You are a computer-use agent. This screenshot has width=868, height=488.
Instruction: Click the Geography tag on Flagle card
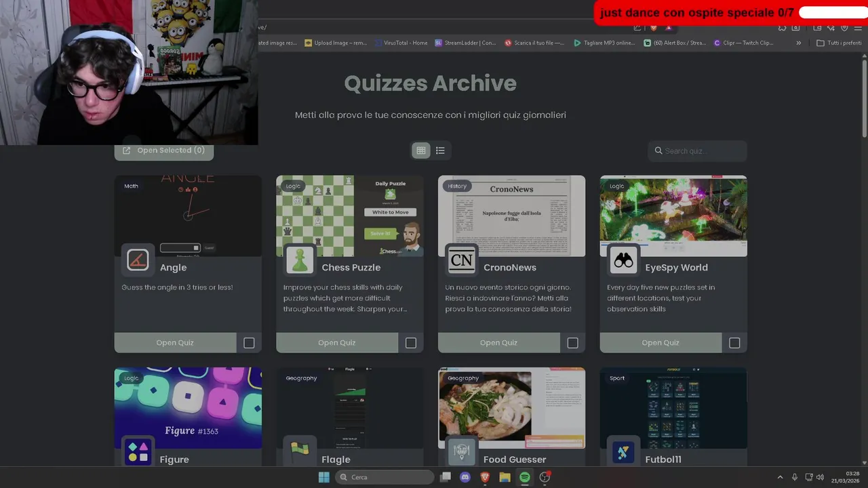coord(301,378)
